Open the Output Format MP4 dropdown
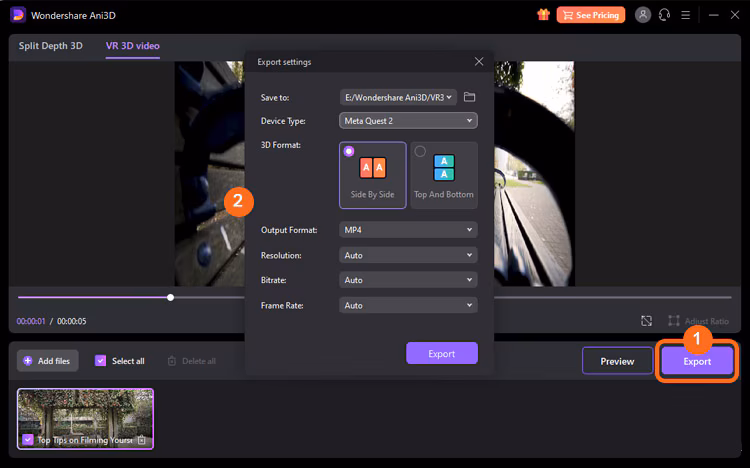The height and width of the screenshot is (468, 750). 408,230
